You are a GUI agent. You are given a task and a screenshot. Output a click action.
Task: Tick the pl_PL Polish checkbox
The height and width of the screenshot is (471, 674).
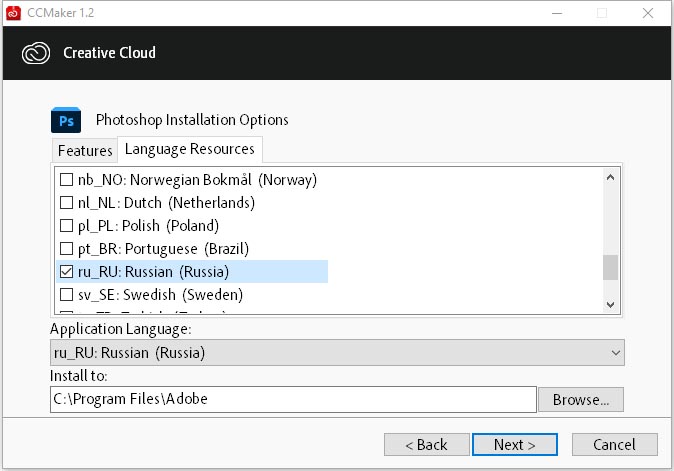click(66, 226)
